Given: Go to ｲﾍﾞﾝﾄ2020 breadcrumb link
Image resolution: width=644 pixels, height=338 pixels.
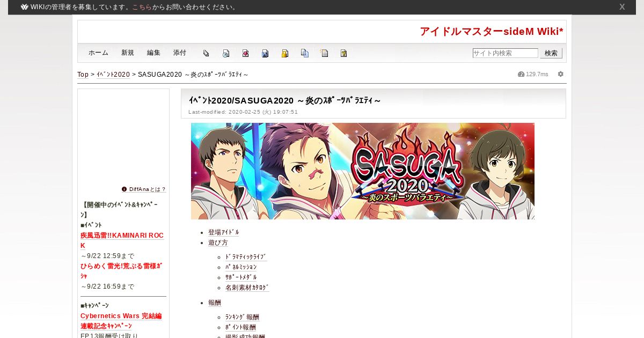Looking at the screenshot, I should click(113, 75).
